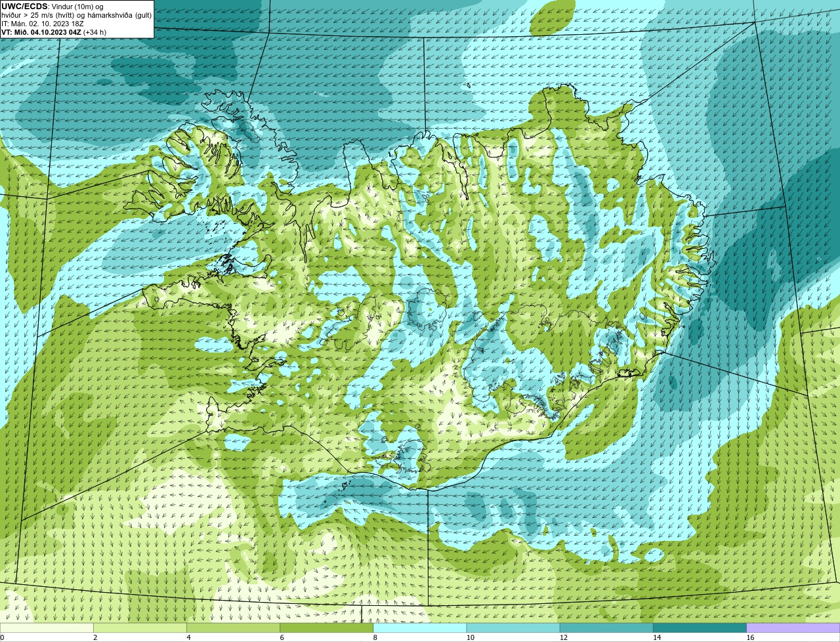Click the legend scale label "0"
The image size is (840, 642).
2,637
